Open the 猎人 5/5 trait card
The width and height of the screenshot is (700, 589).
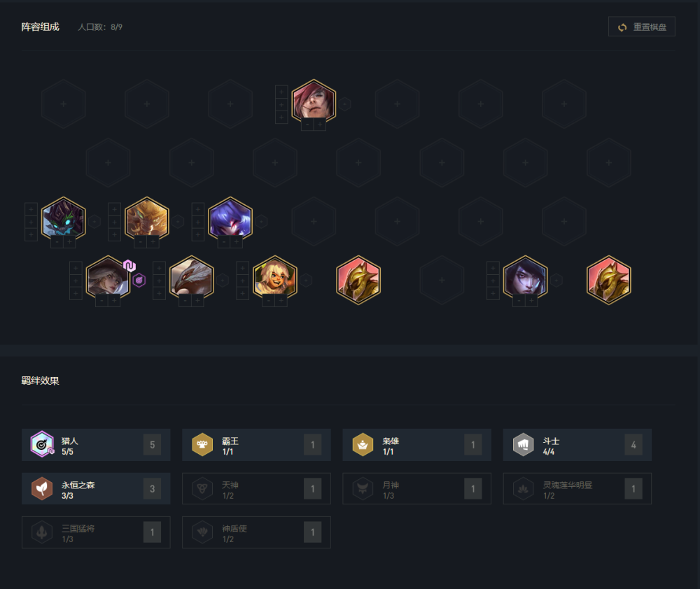pyautogui.click(x=96, y=445)
